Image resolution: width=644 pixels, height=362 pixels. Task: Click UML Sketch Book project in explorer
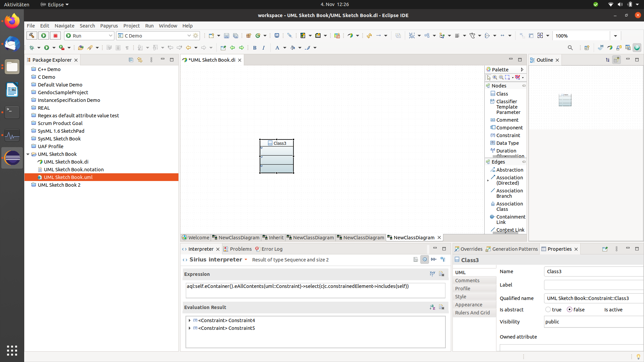pos(57,154)
